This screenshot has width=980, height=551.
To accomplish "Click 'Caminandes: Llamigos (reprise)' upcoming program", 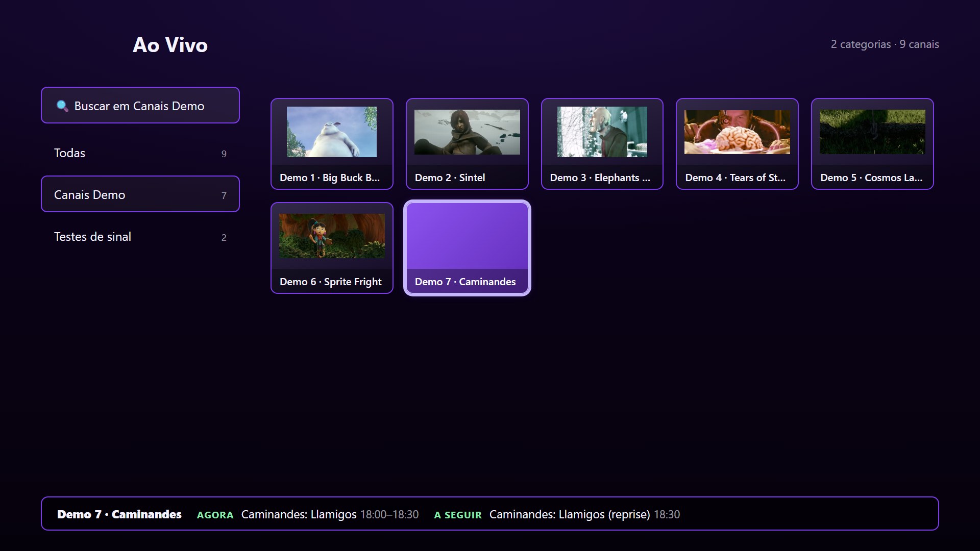I will pyautogui.click(x=570, y=514).
